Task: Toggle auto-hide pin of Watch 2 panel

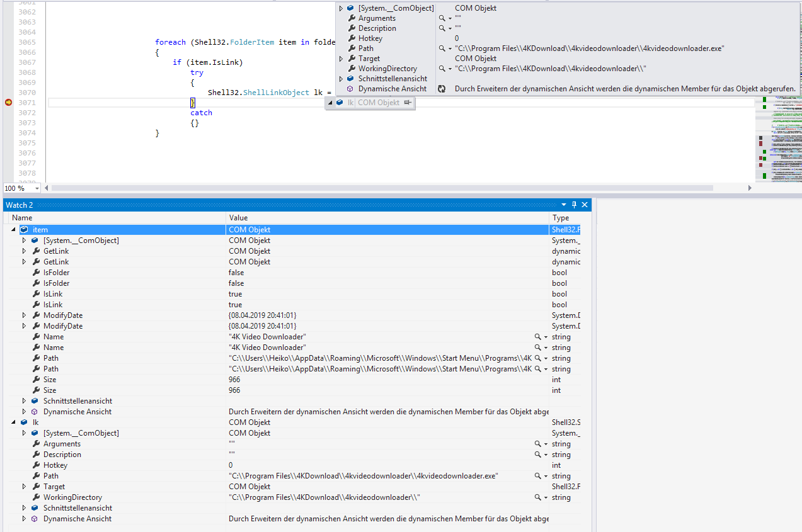Action: pyautogui.click(x=574, y=205)
